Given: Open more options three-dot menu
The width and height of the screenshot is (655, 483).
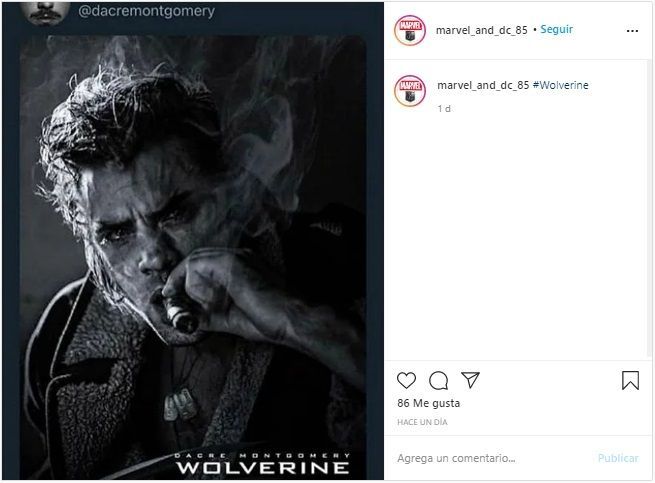Looking at the screenshot, I should click(631, 30).
